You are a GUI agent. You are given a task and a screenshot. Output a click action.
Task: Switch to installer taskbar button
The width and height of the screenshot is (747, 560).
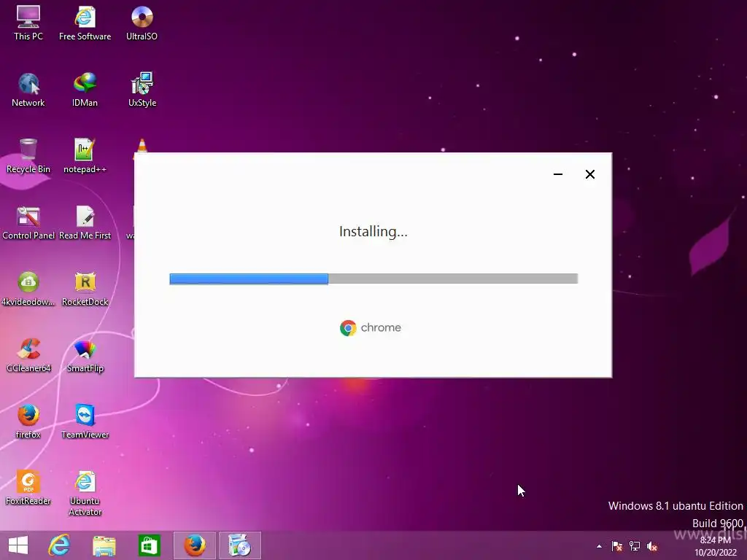[239, 545]
